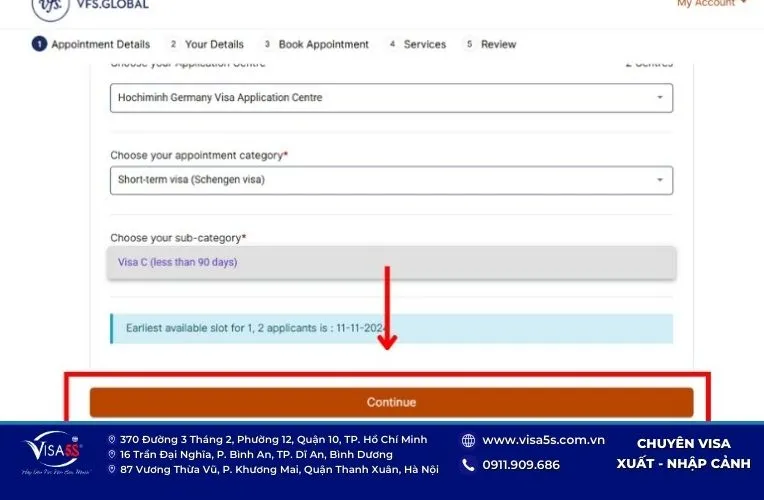Open www.visa5s.com.vn website link
The height and width of the screenshot is (500, 764).
pos(543,440)
